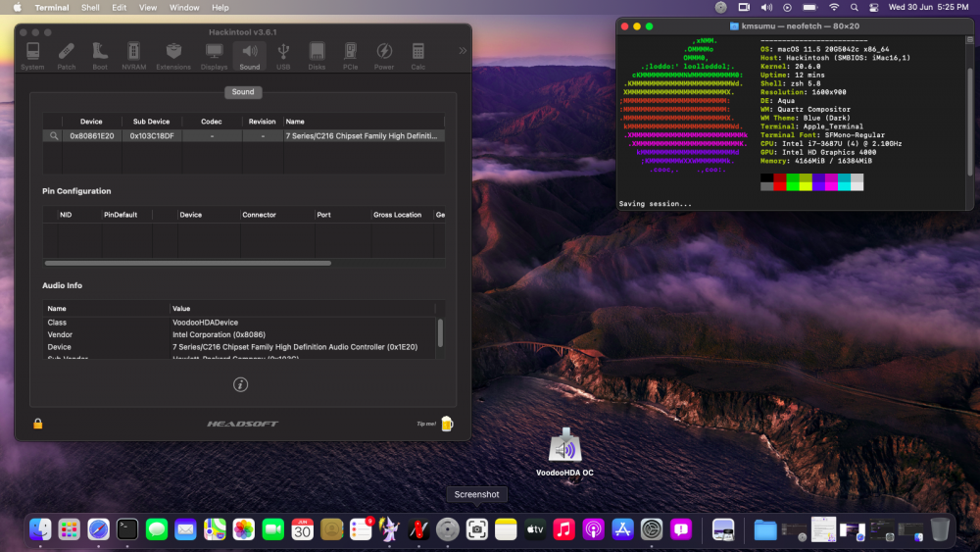This screenshot has height=552, width=980.
Task: Click the Now Playing icon in menu bar
Action: pyautogui.click(x=788, y=8)
